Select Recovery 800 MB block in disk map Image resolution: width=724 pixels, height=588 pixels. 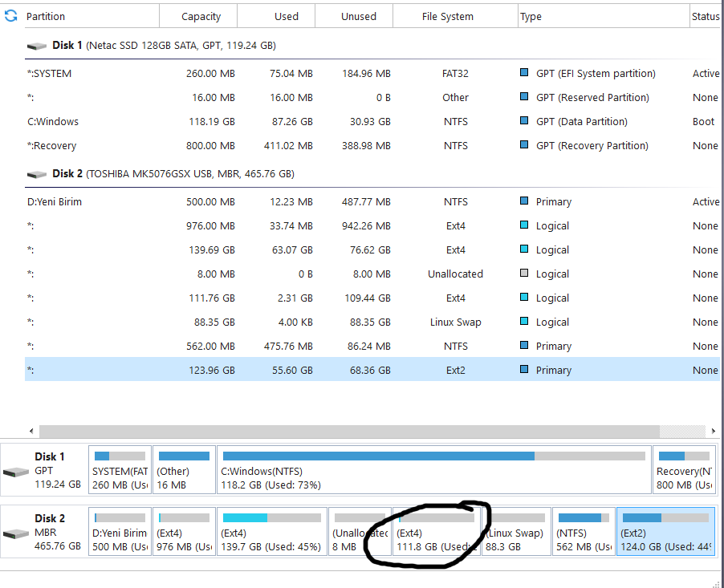(685, 469)
